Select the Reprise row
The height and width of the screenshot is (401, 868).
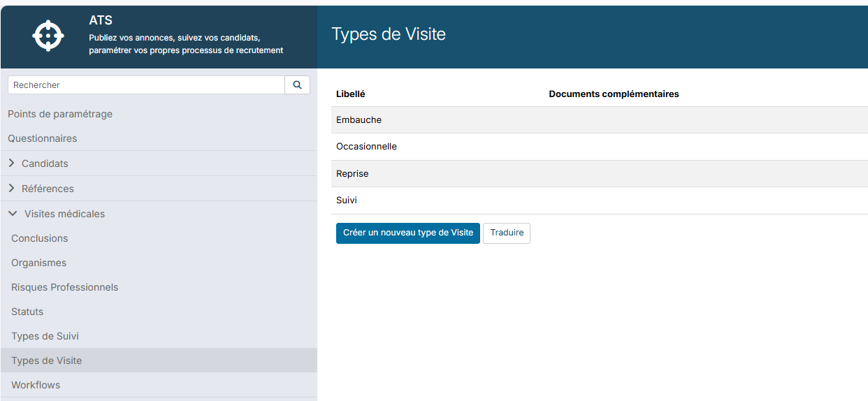coord(600,173)
